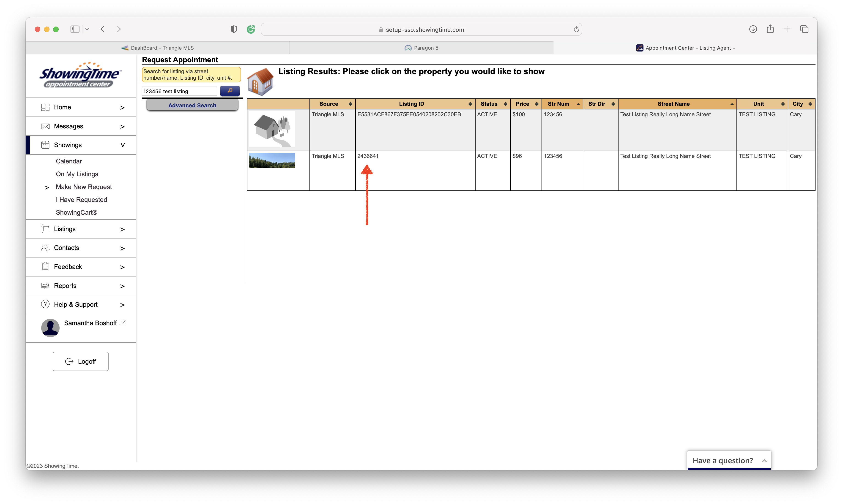Click Samantha Boshoff's avatar picture
843x504 pixels.
(50, 328)
